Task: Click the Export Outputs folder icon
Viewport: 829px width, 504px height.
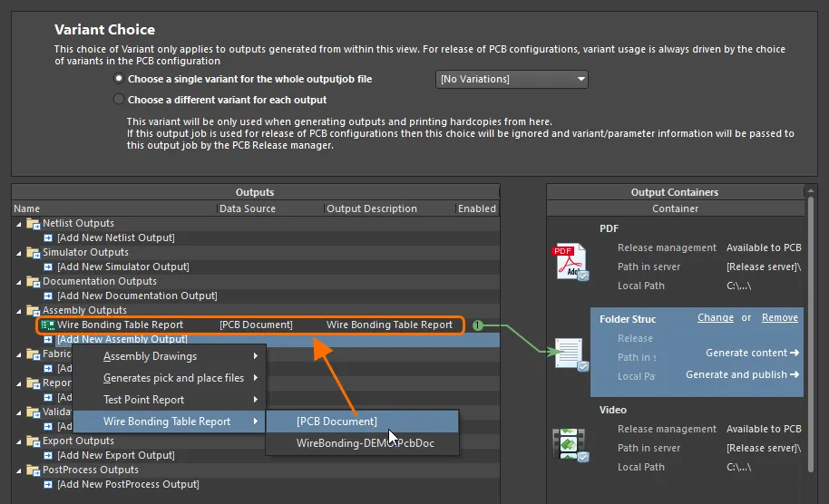Action: [x=34, y=441]
